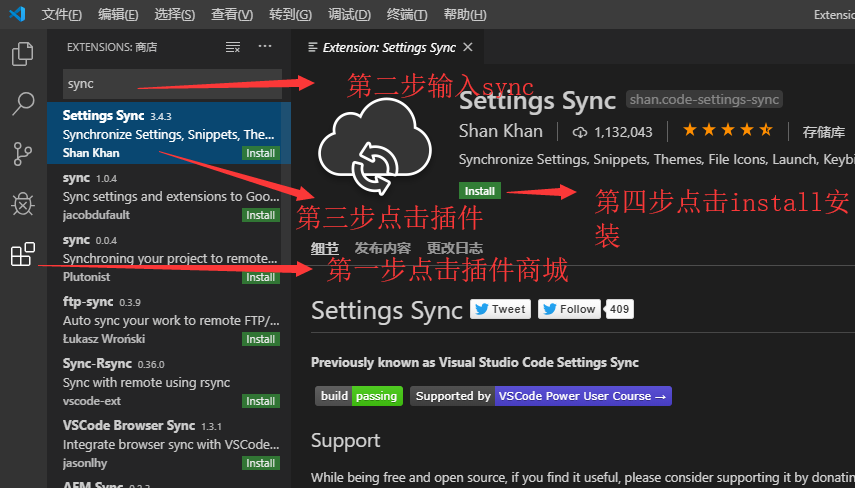Install the Plutonist sync extension
The width and height of the screenshot is (855, 488).
[261, 278]
